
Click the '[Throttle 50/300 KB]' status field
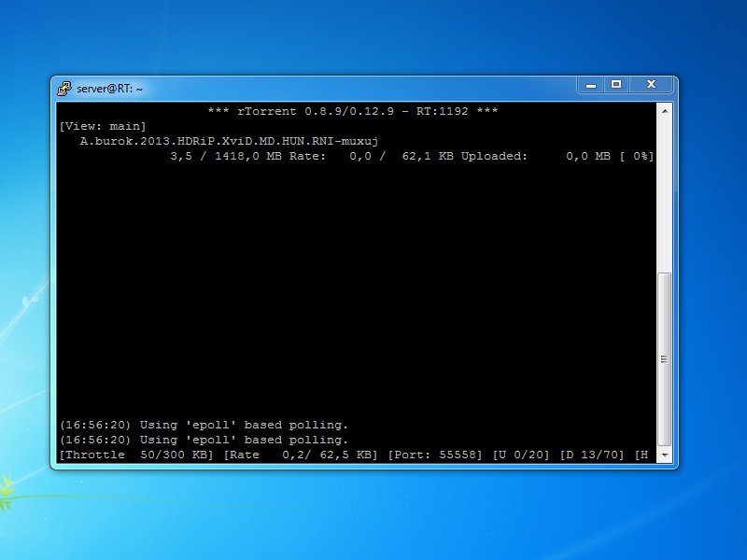point(136,455)
